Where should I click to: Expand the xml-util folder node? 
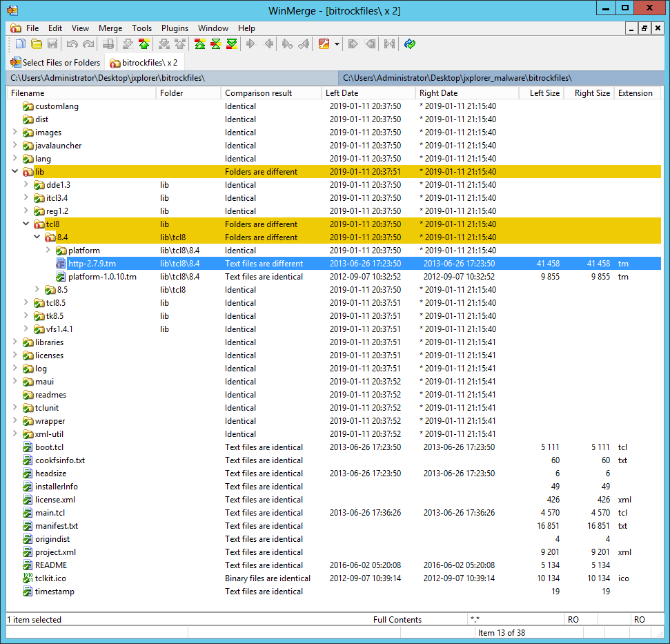click(x=15, y=434)
